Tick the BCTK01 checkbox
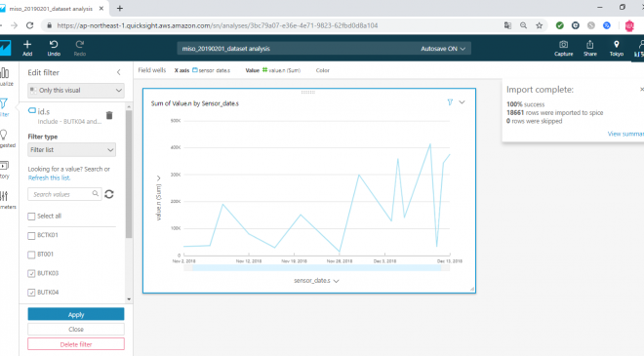 coord(31,236)
